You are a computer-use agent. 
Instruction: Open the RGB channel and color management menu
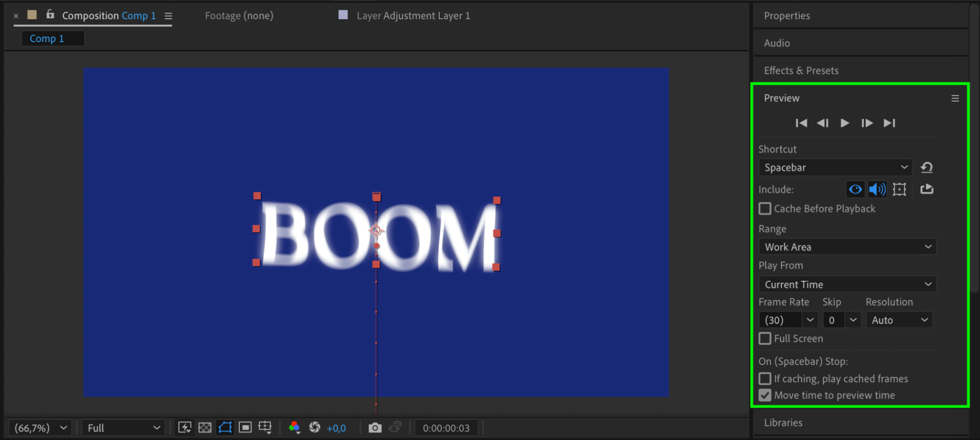pos(294,428)
